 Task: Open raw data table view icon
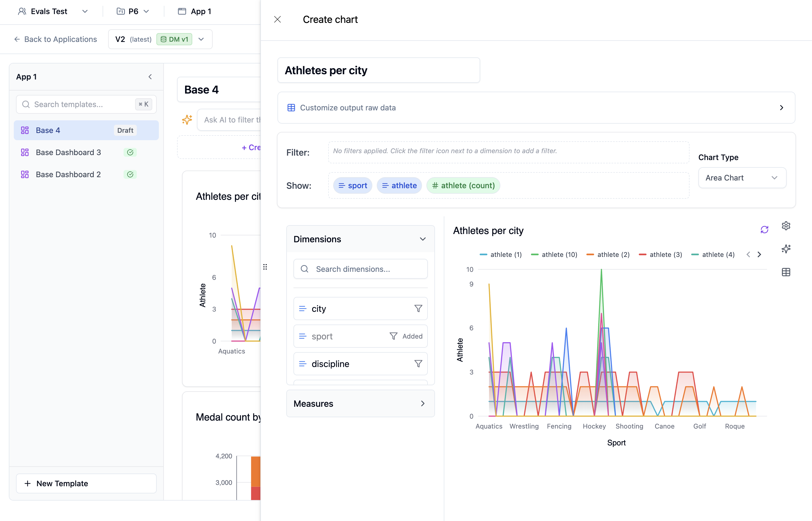pyautogui.click(x=787, y=272)
